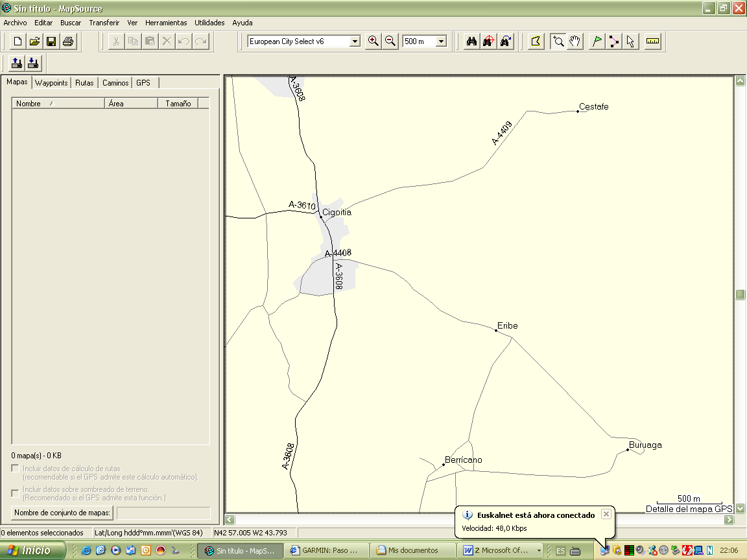Select the map selection tool
The width and height of the screenshot is (747, 560).
coord(536,41)
